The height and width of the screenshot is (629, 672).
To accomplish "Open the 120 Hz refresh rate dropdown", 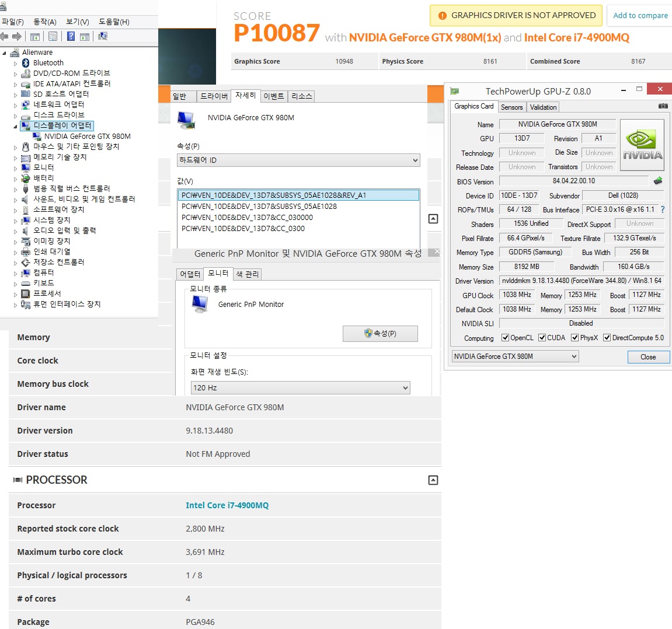I will tap(300, 387).
